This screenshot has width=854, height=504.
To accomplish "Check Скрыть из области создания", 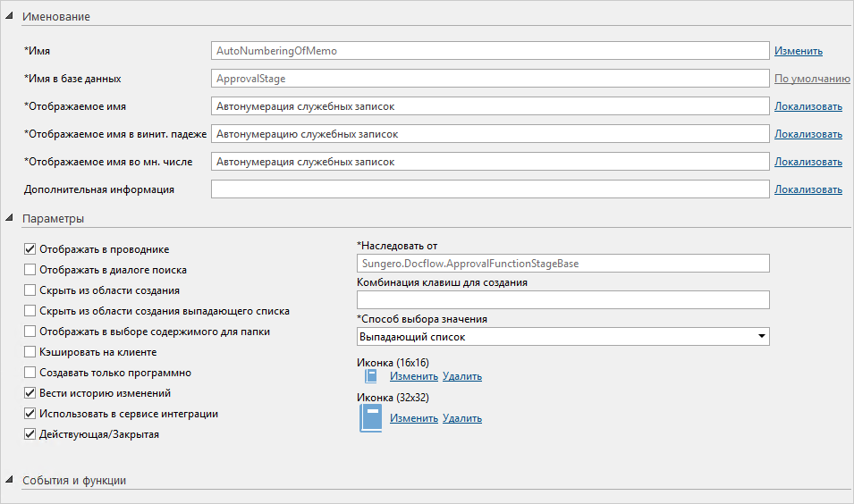I will click(30, 290).
